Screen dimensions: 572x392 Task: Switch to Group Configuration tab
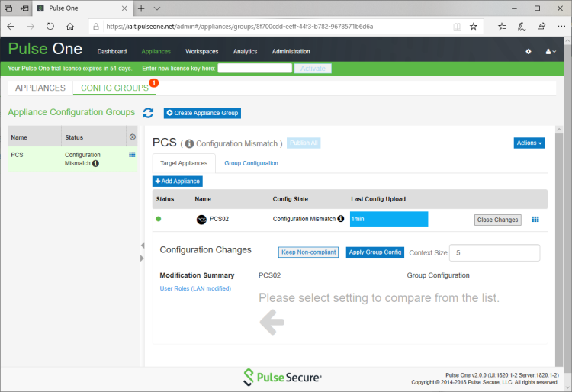[x=251, y=163]
